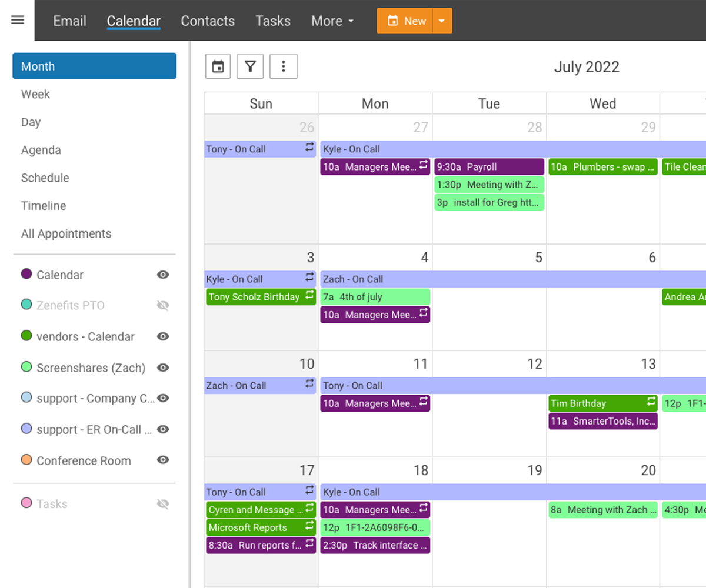Hide the Calendar calendar with its eye toggle

tap(162, 275)
